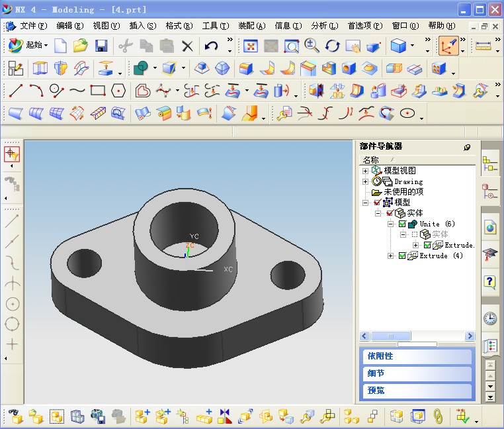Viewport: 504px width, 429px height.
Task: Uncheck the nested Extrude checkbox
Action: tap(427, 245)
